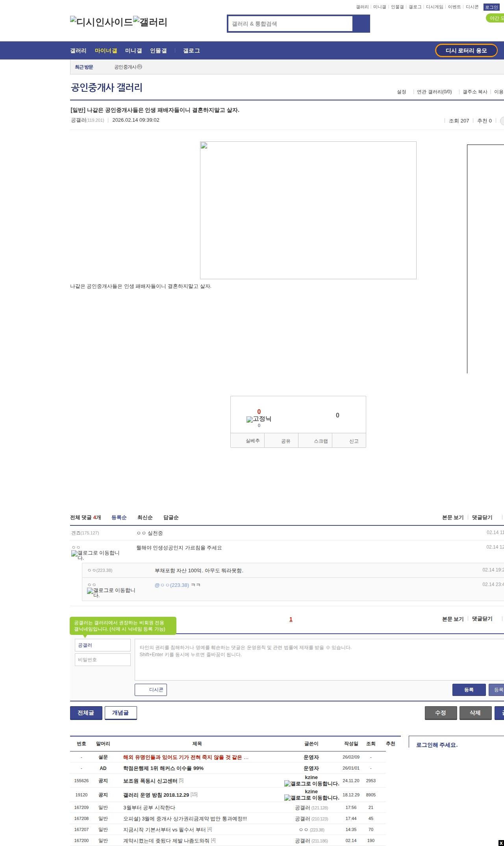Expand 연관 갤러리(0/0) list
This screenshot has height=846, width=504.
point(434,92)
